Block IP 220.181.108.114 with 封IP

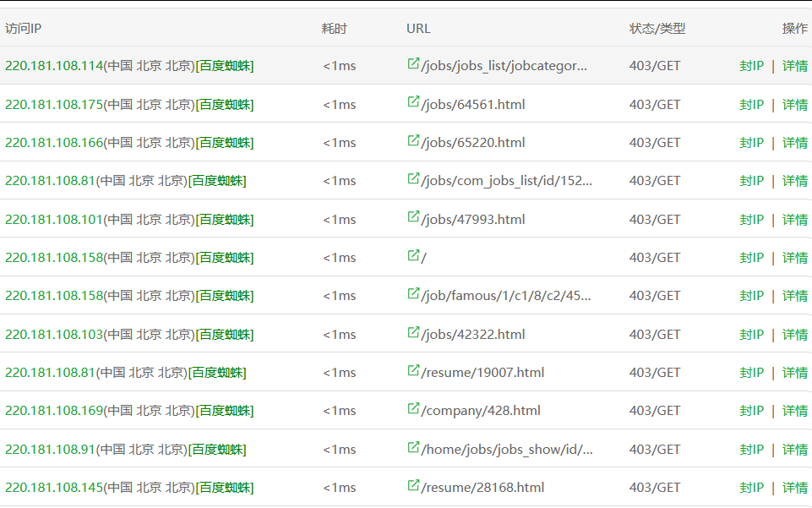(x=751, y=66)
